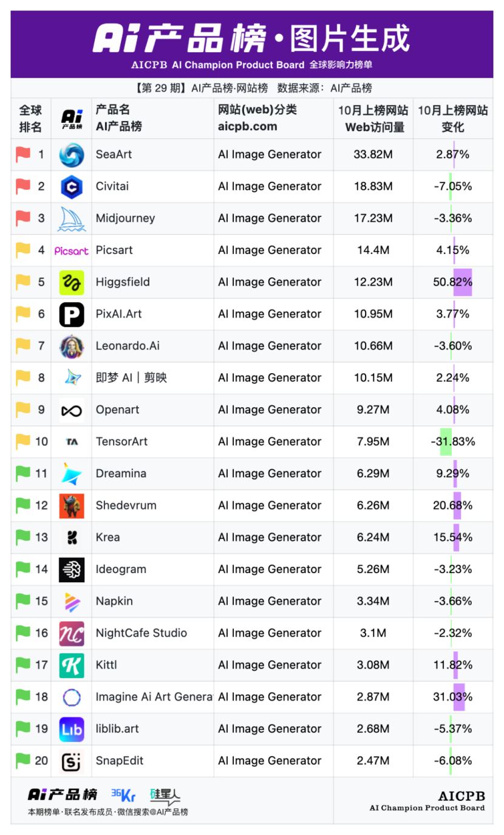Click the Kittl green K icon
The width and height of the screenshot is (504, 835).
click(x=72, y=665)
